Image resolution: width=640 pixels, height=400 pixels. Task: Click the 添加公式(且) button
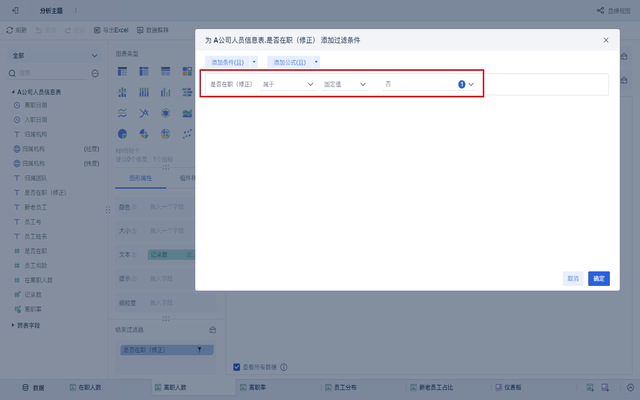[289, 62]
